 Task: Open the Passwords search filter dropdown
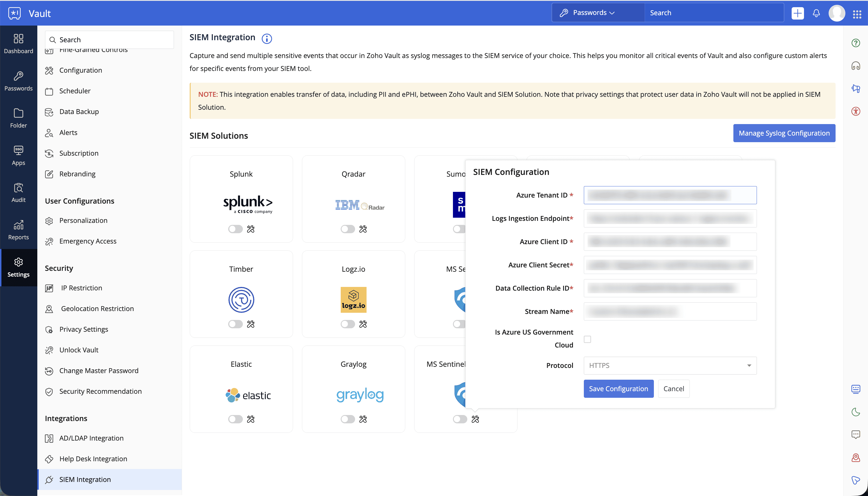coord(594,13)
